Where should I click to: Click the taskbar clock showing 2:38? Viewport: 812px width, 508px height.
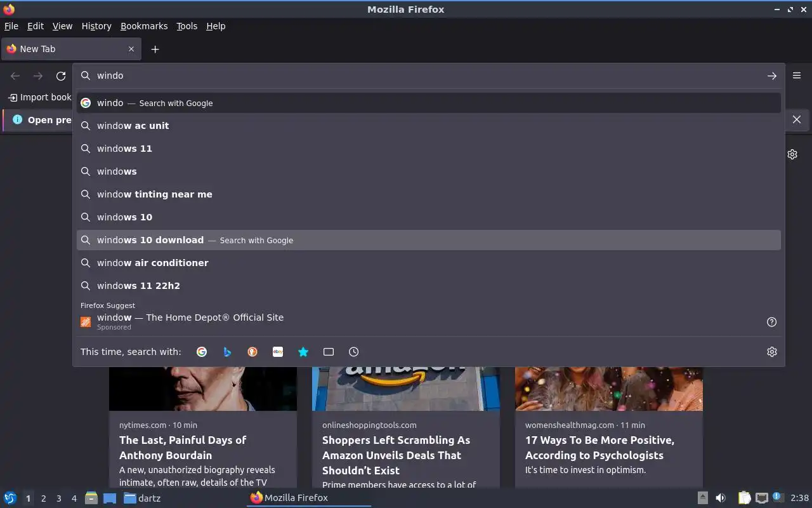coord(799,498)
